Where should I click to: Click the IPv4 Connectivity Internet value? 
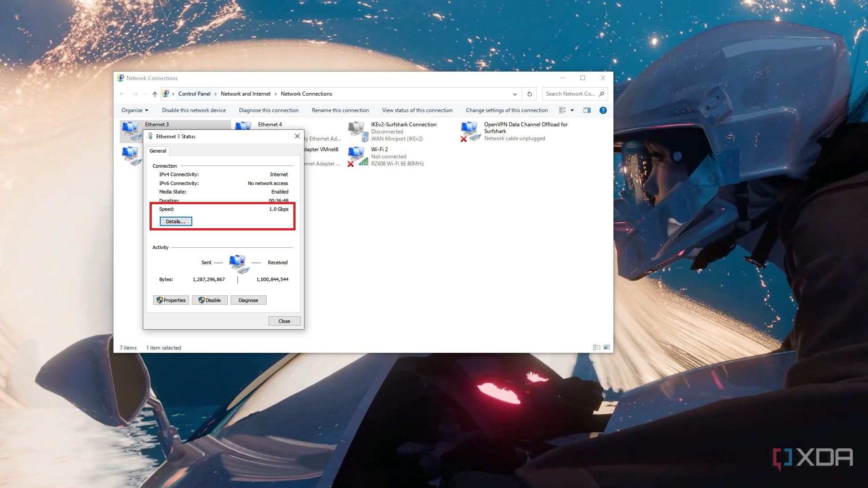point(279,174)
